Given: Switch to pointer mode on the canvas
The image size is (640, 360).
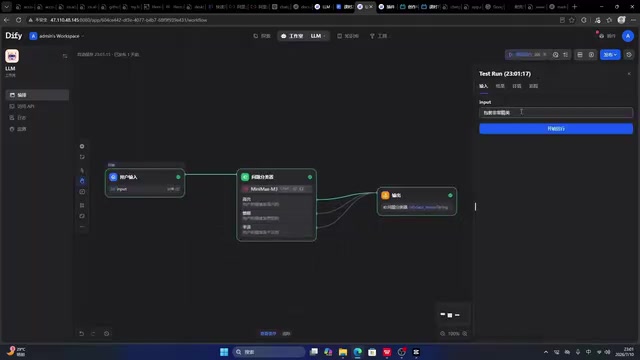Looking at the screenshot, I should click(x=82, y=171).
